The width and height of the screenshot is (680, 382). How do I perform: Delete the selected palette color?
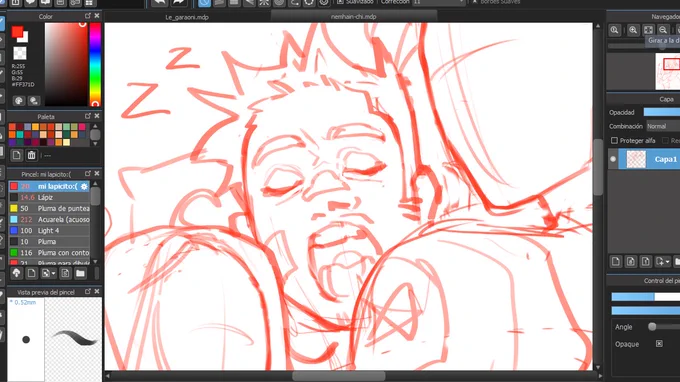point(31,155)
